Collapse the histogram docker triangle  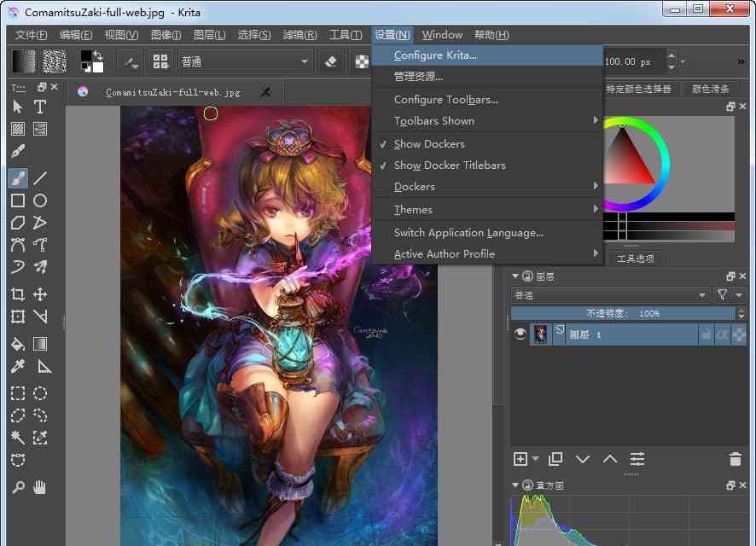(515, 485)
